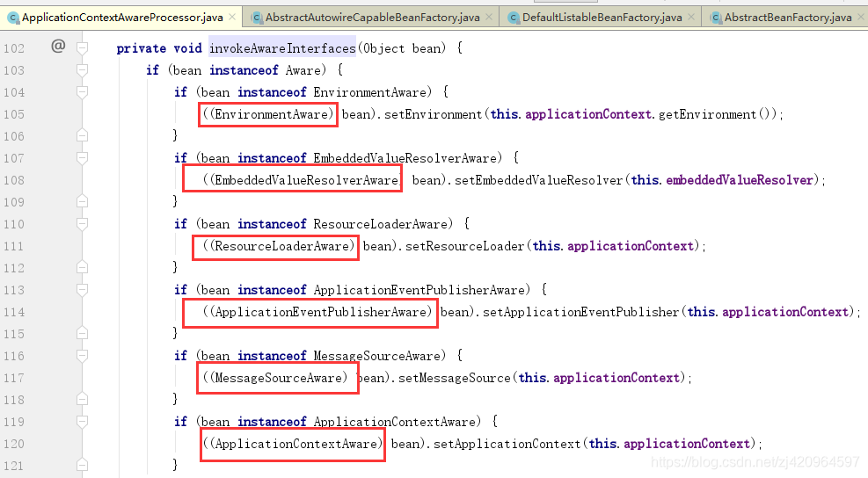Switch to ApplicationContextAwareProcessor.java tab
Image resolution: width=868 pixels, height=478 pixels.
click(x=121, y=18)
